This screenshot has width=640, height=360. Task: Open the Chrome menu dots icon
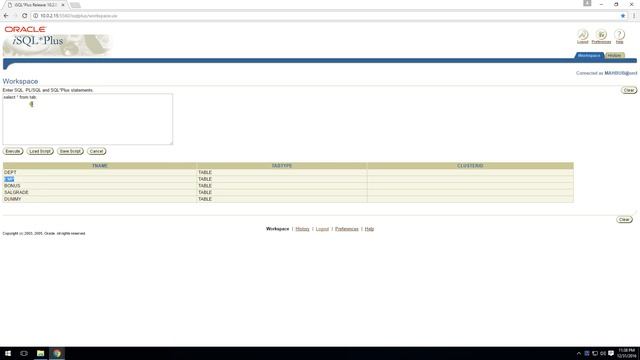tap(634, 16)
